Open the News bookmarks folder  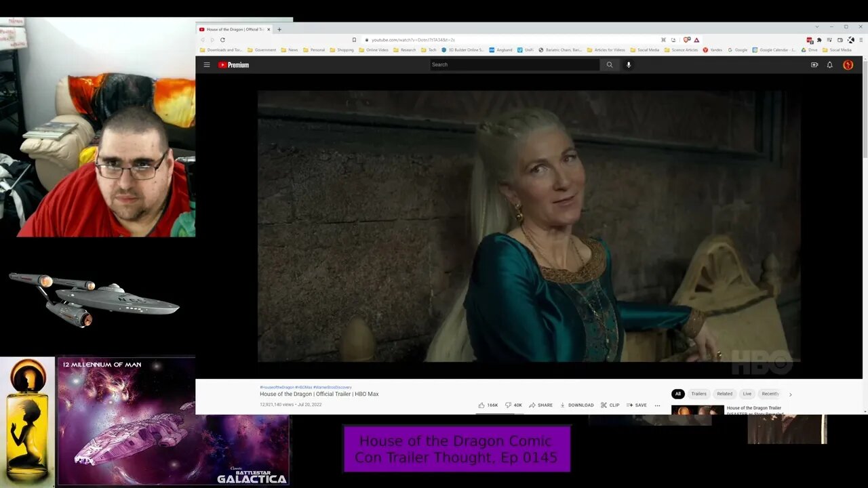[290, 50]
